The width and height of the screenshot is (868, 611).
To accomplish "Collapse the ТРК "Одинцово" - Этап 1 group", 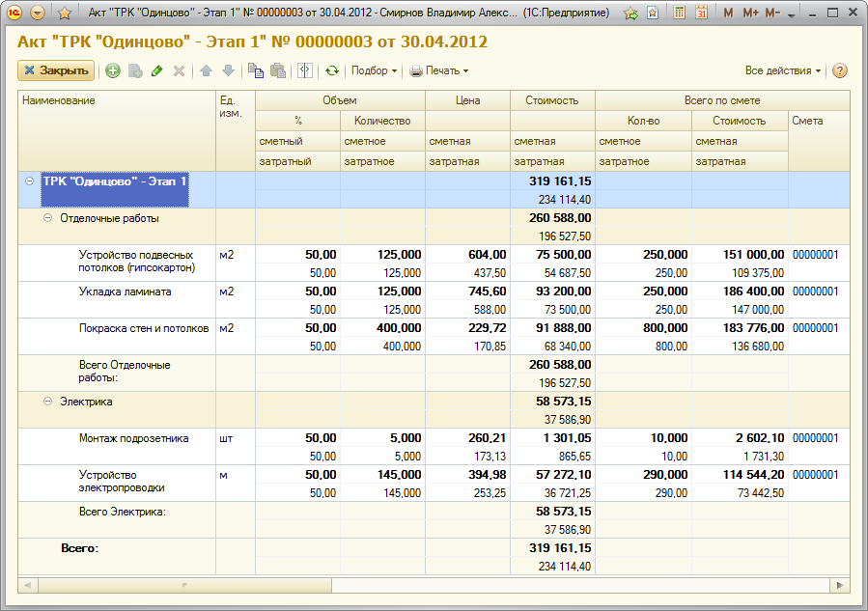I will point(30,181).
